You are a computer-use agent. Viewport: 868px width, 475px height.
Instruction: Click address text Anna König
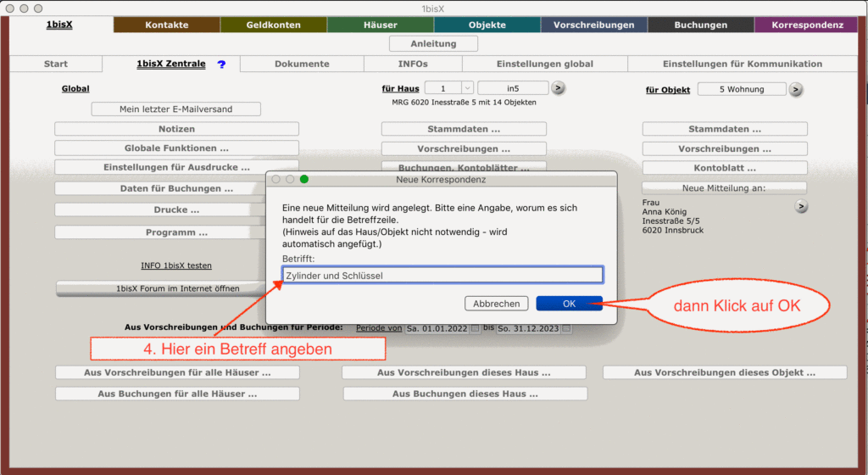(x=665, y=211)
